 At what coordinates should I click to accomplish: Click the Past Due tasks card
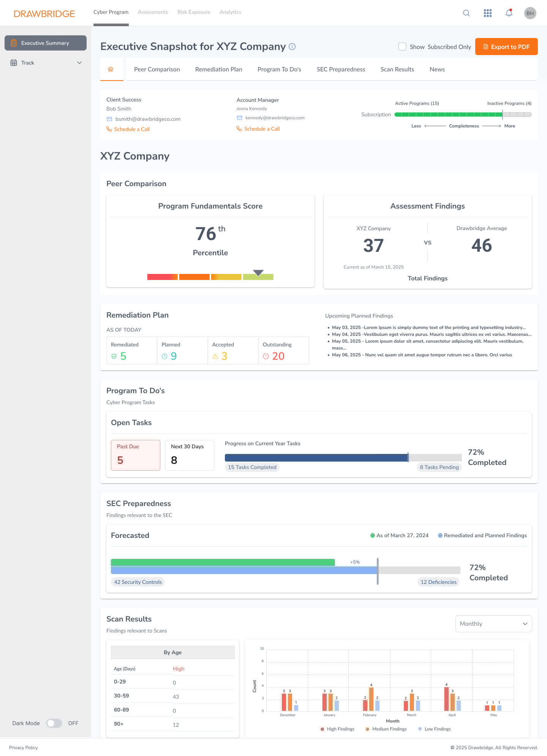[136, 455]
